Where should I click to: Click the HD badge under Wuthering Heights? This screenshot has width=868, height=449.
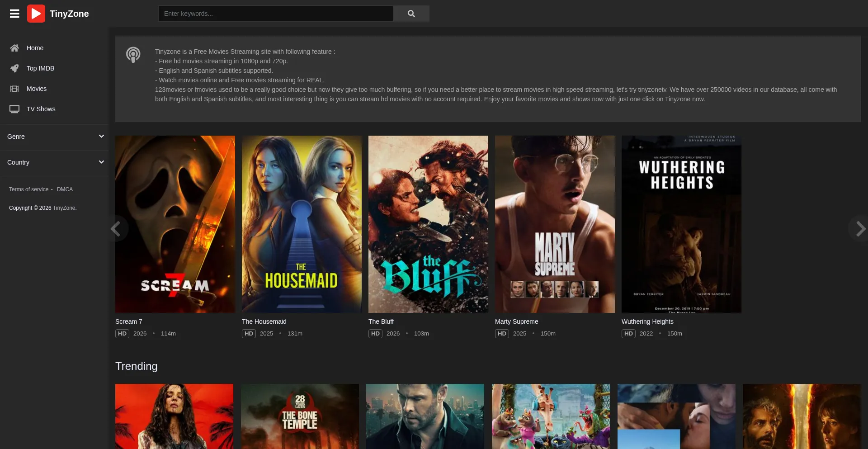pos(628,334)
